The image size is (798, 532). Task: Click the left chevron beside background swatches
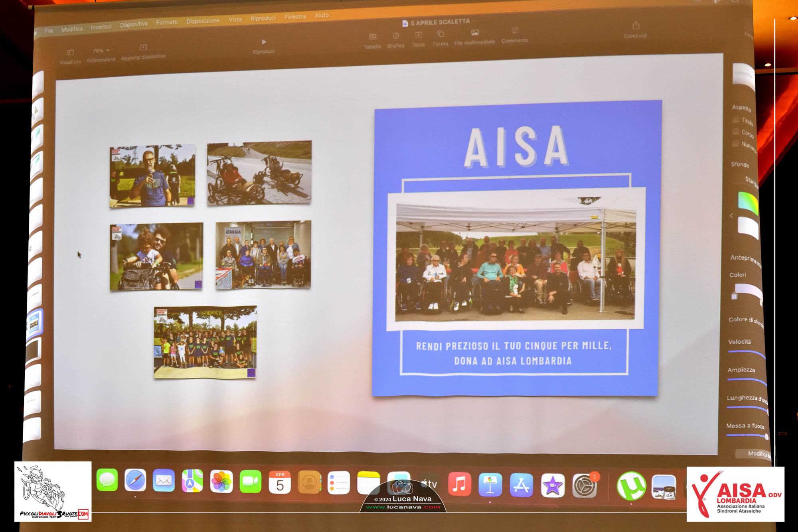click(x=731, y=216)
